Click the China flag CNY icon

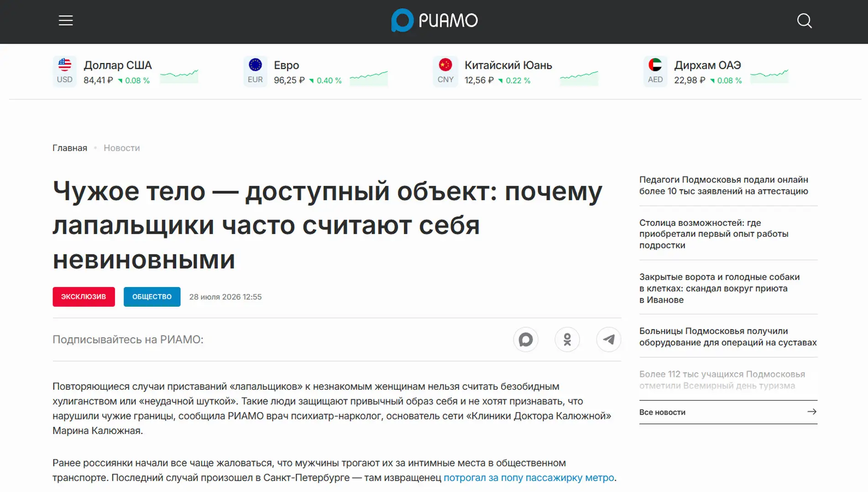(x=445, y=71)
